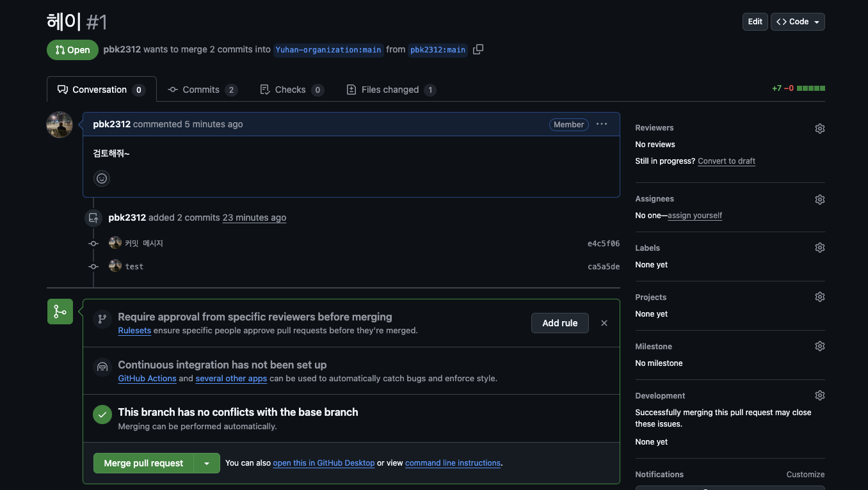Open Assignees gear settings

[820, 200]
